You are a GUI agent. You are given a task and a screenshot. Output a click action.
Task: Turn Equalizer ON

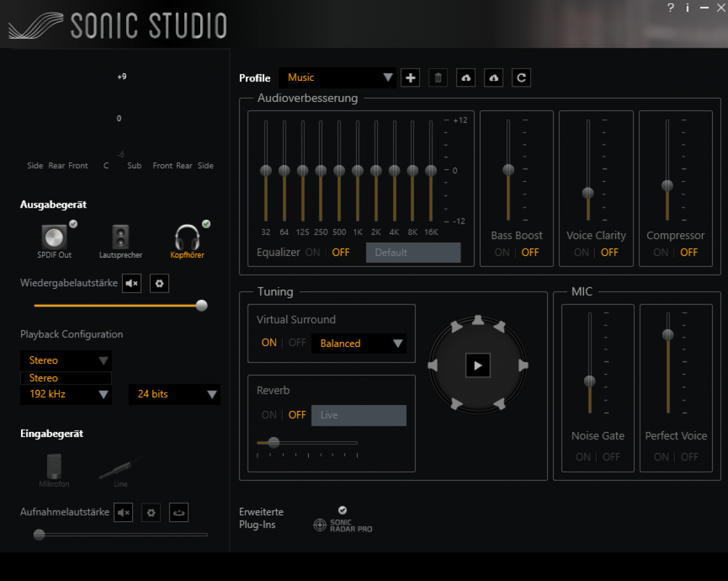pyautogui.click(x=313, y=253)
